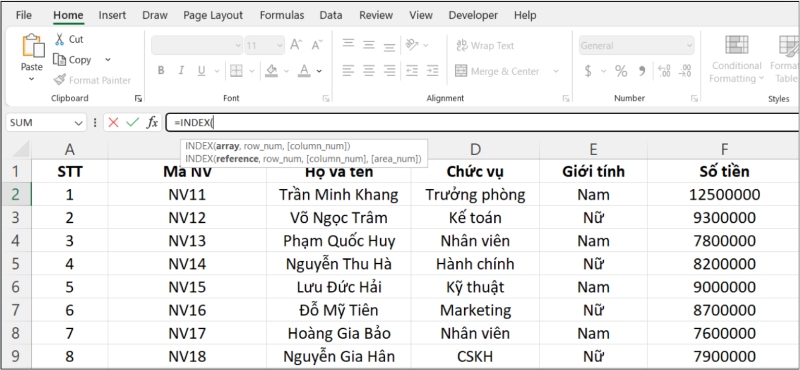
Task: Switch to the Formulas tab
Action: pyautogui.click(x=282, y=15)
